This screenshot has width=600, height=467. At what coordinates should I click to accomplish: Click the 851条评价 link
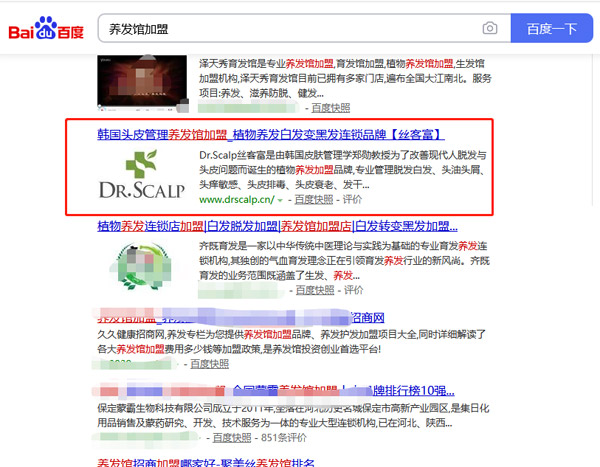coord(284,438)
